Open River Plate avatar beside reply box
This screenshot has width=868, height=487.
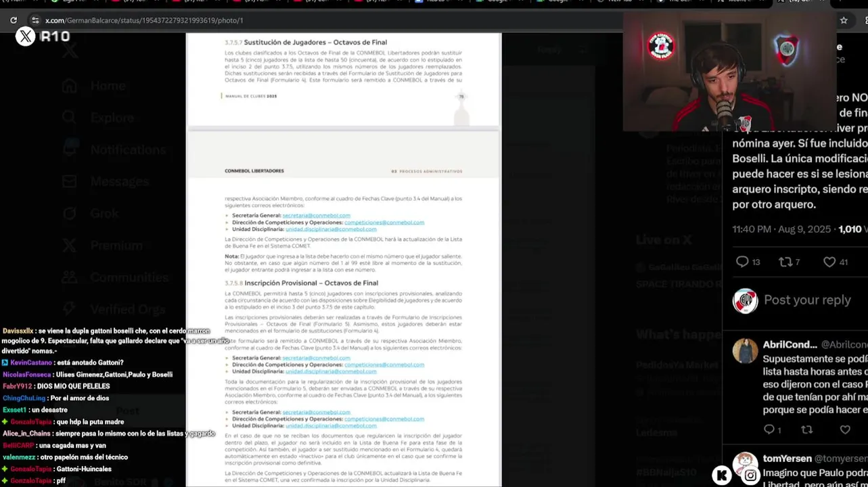point(745,300)
